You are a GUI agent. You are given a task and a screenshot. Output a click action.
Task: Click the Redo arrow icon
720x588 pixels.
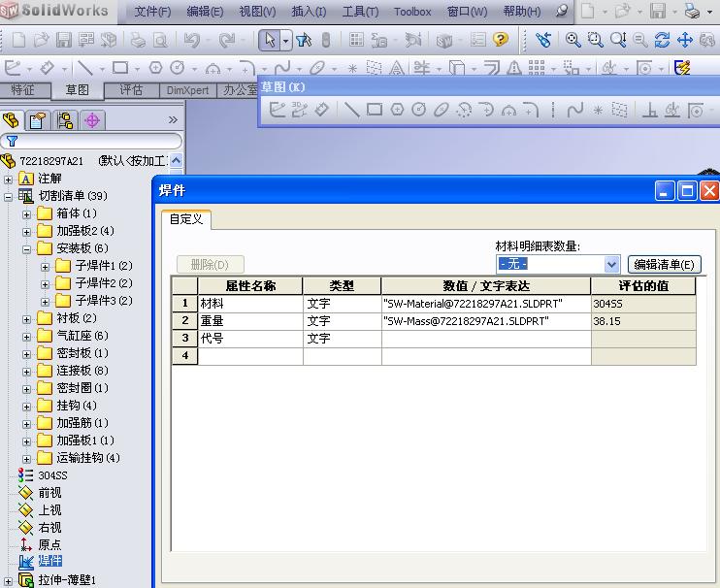point(227,41)
